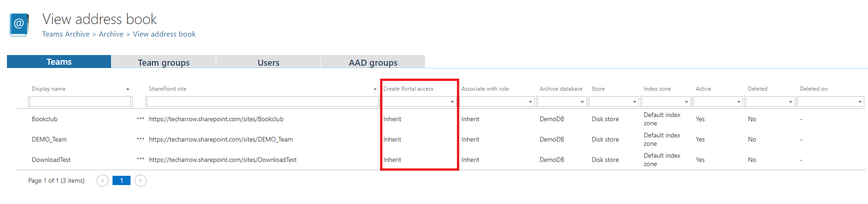Click the address book icon
Image resolution: width=868 pixels, height=204 pixels.
click(x=19, y=25)
